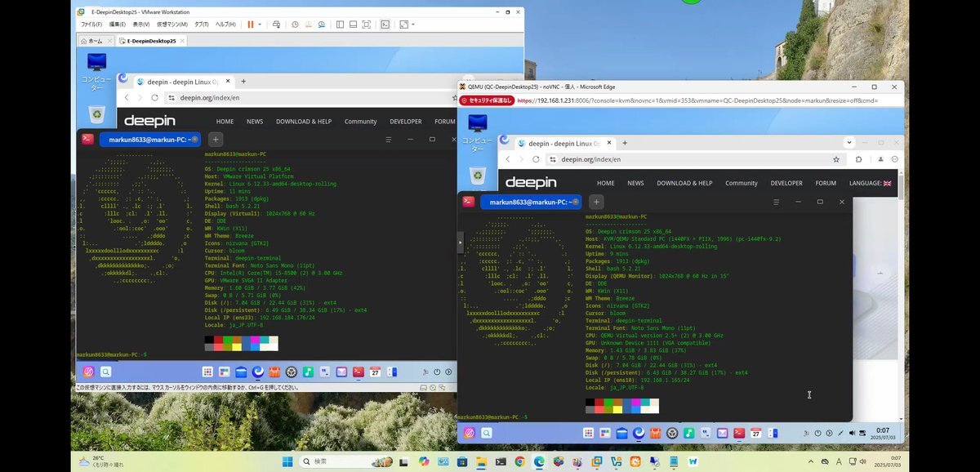Image resolution: width=980 pixels, height=472 pixels.
Task: Click the console view icon in VMware toolbar
Action: [x=385, y=24]
